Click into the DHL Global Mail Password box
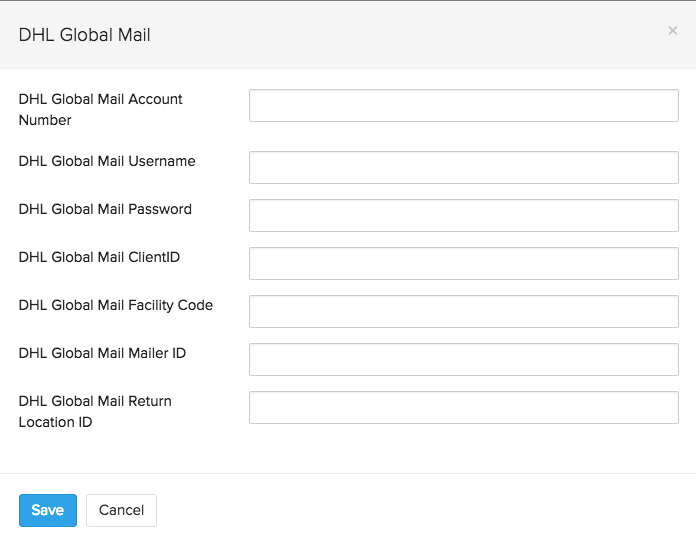The image size is (696, 546). point(463,216)
